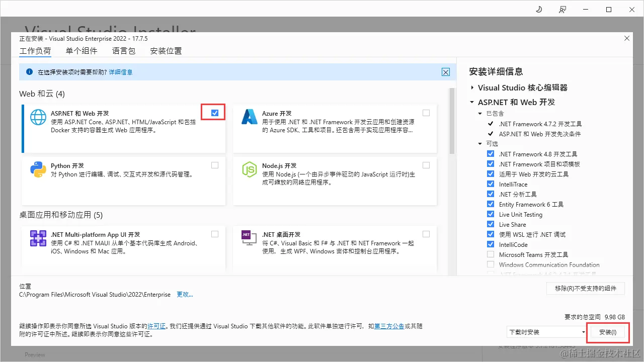Disable the Live Share component
The width and height of the screenshot is (644, 362).
tap(491, 225)
